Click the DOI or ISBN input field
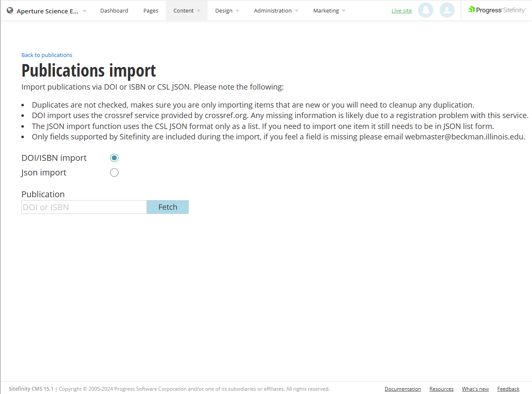Screen dimensions: 532x394 click(x=84, y=207)
